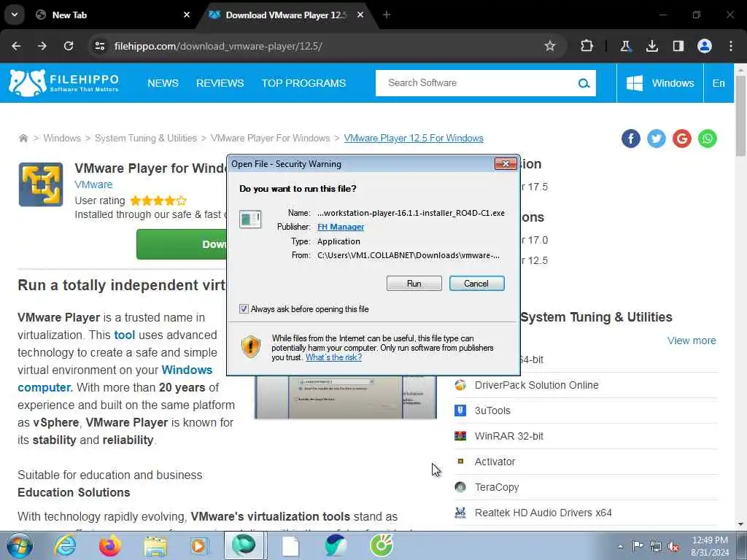Go back to previous page

pyautogui.click(x=16, y=46)
